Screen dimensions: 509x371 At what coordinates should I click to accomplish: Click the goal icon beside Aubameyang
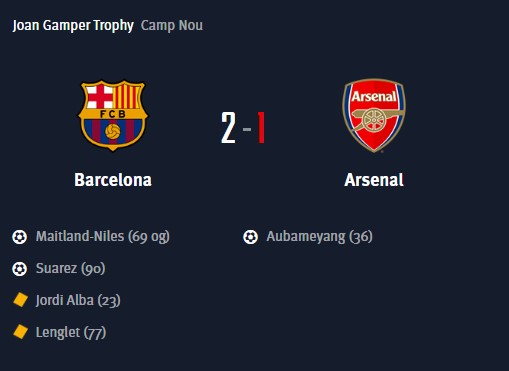coord(250,237)
